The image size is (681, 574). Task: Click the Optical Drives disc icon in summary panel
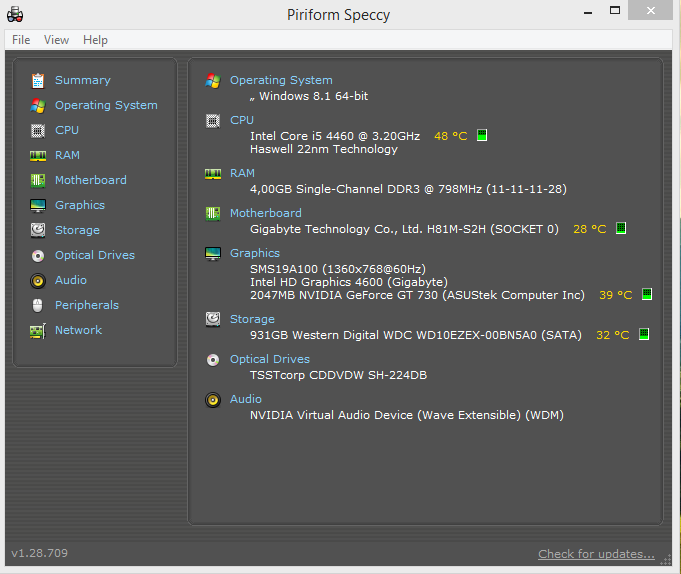point(213,360)
